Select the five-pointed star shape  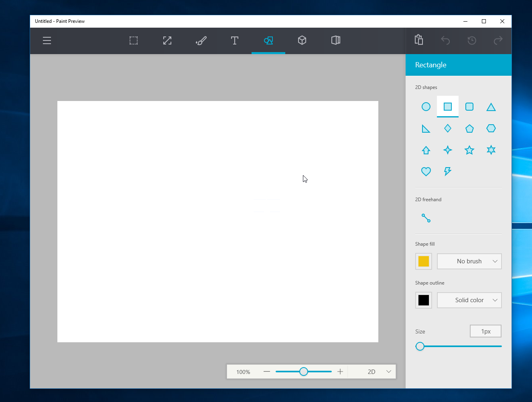point(469,150)
